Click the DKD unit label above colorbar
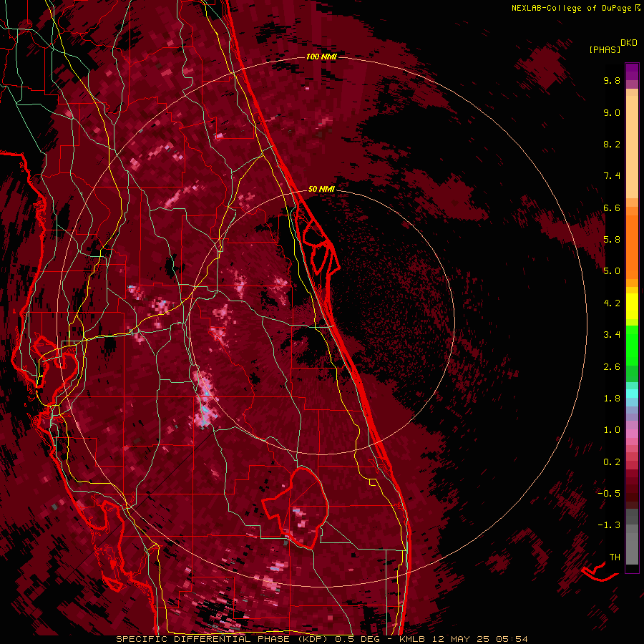Viewport: 644px width, 644px height. pos(629,43)
